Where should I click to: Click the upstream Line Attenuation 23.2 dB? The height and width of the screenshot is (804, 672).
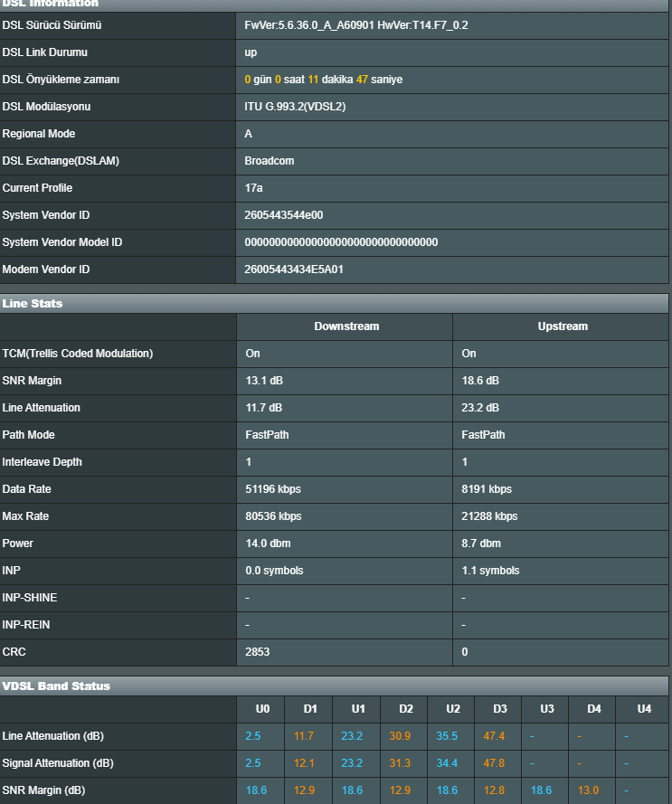pos(480,408)
